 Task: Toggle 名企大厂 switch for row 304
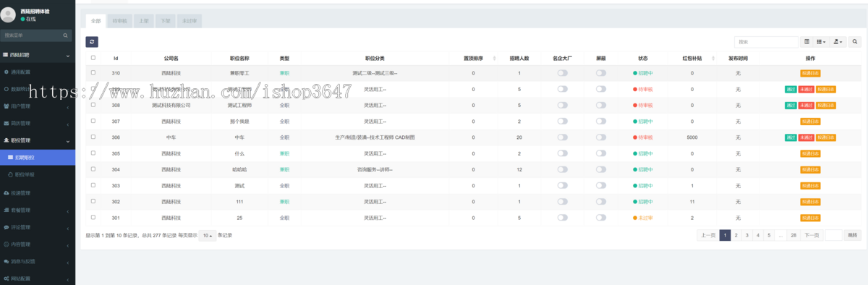562,169
